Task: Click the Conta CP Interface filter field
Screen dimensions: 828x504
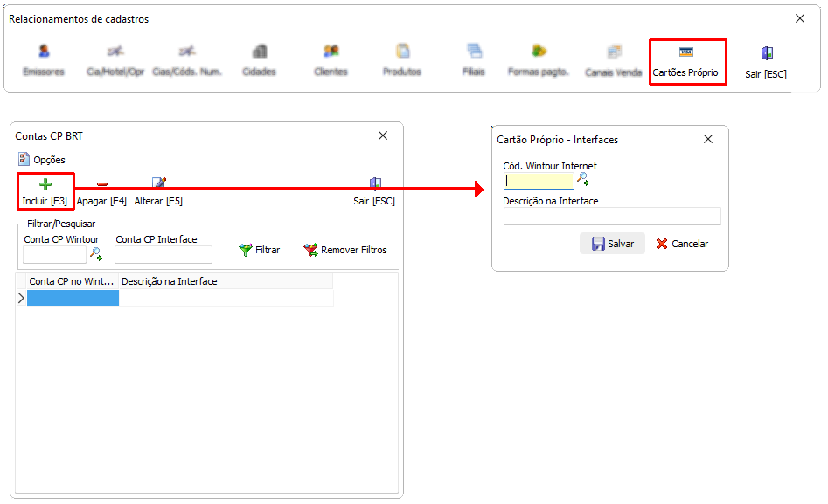Action: (x=164, y=254)
